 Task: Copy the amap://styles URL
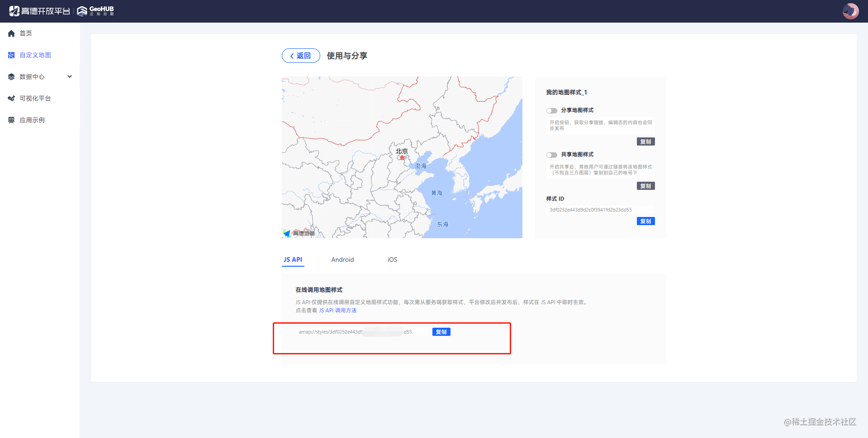tap(441, 332)
